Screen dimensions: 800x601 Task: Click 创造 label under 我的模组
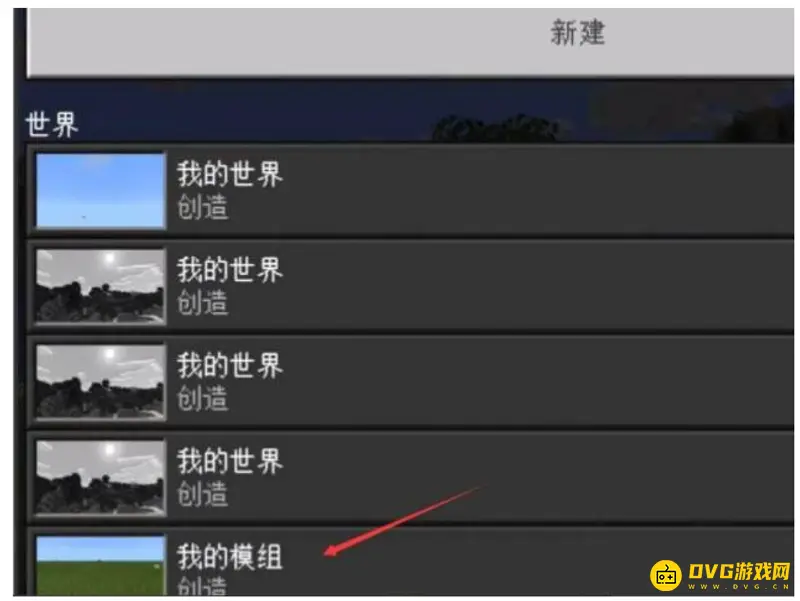coord(203,586)
